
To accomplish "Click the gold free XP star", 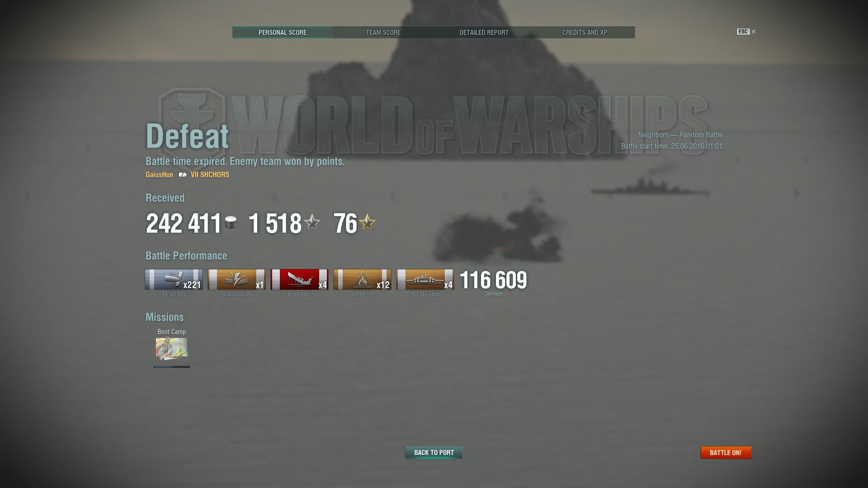I will tap(367, 222).
